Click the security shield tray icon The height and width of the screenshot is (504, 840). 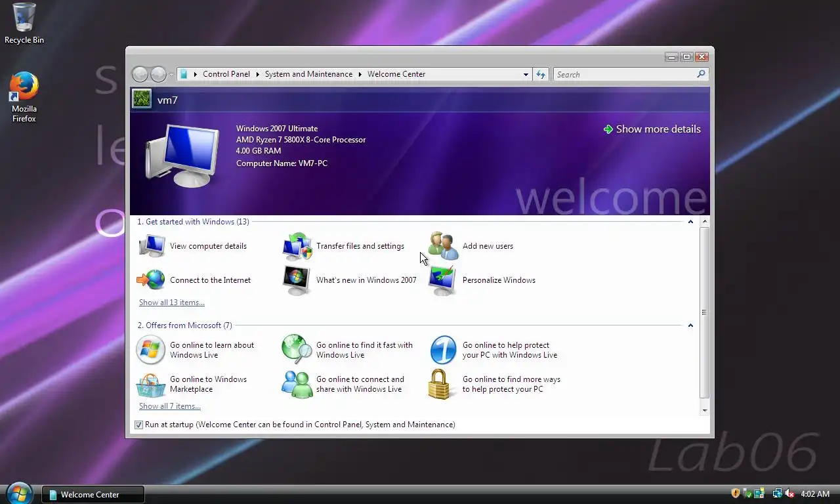coord(736,493)
